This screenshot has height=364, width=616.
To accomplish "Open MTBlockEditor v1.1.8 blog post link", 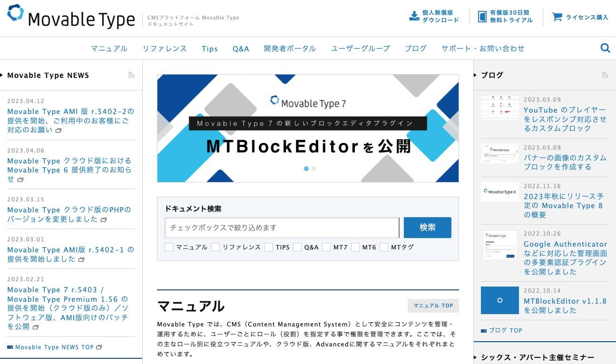I will click(x=565, y=306).
